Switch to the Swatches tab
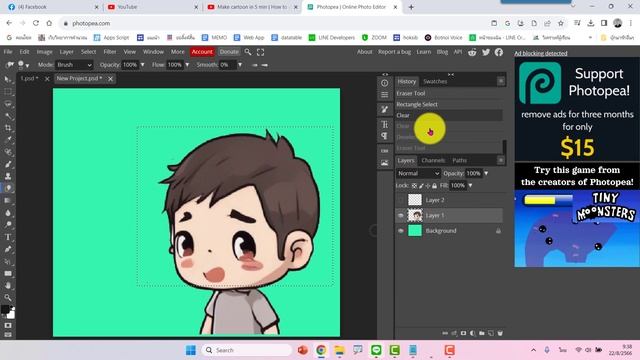The image size is (640, 360). click(435, 81)
